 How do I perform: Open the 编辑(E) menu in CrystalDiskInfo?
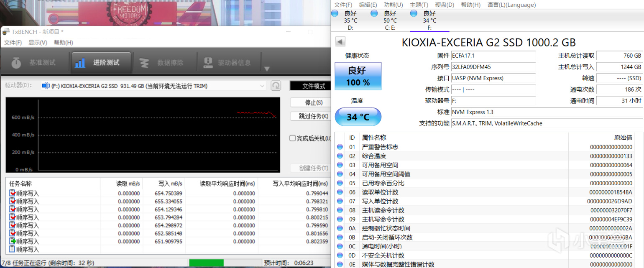point(368,5)
